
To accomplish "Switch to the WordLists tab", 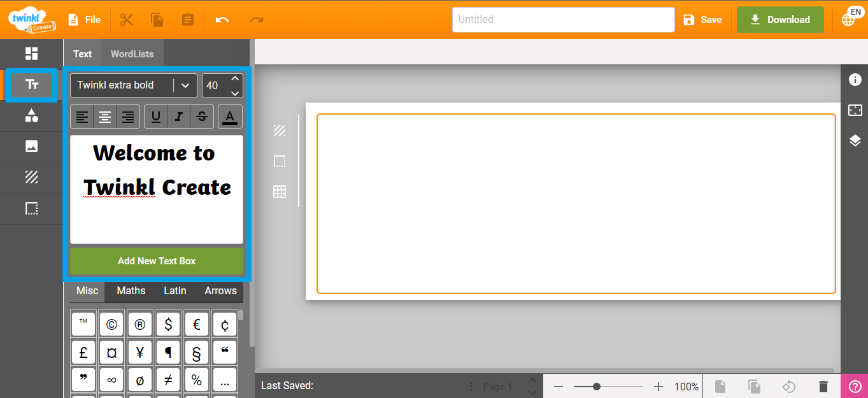I will [x=132, y=54].
